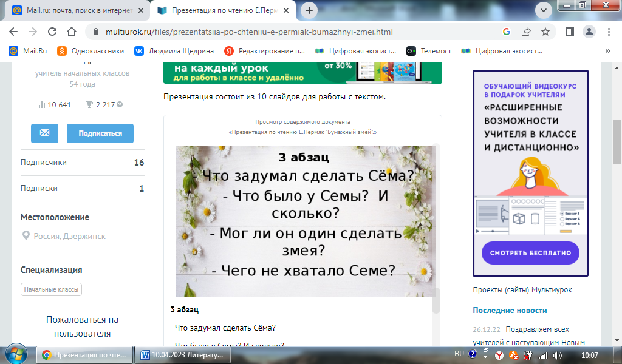Click the Что задумал сделать Сёма? line below the slide
622x364 pixels.
click(x=223, y=328)
